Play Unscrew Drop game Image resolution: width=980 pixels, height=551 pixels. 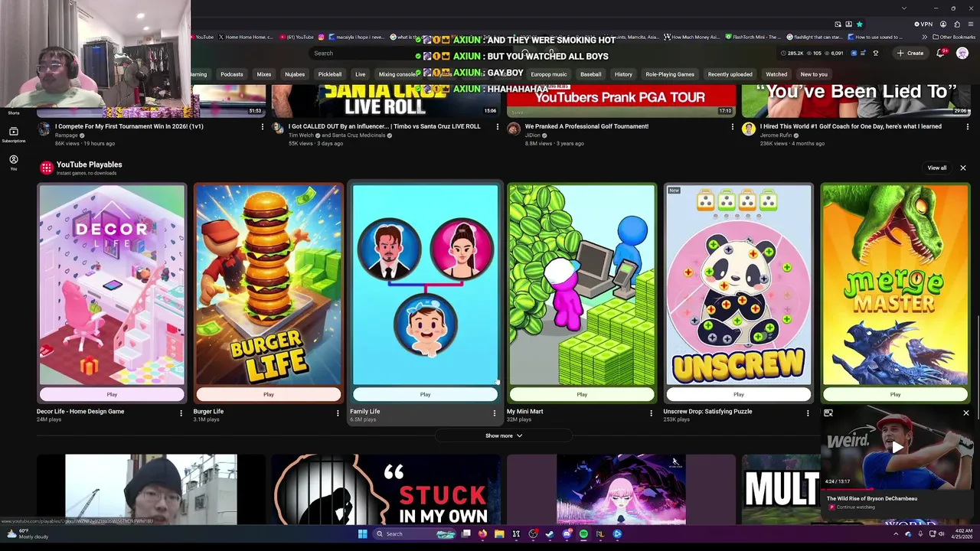[x=739, y=395]
